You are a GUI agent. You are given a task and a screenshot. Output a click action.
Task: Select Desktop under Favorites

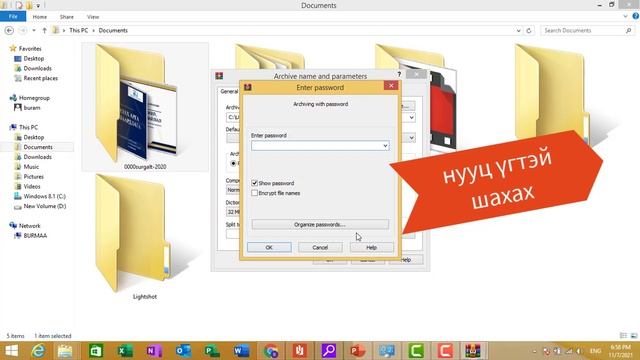[33, 59]
